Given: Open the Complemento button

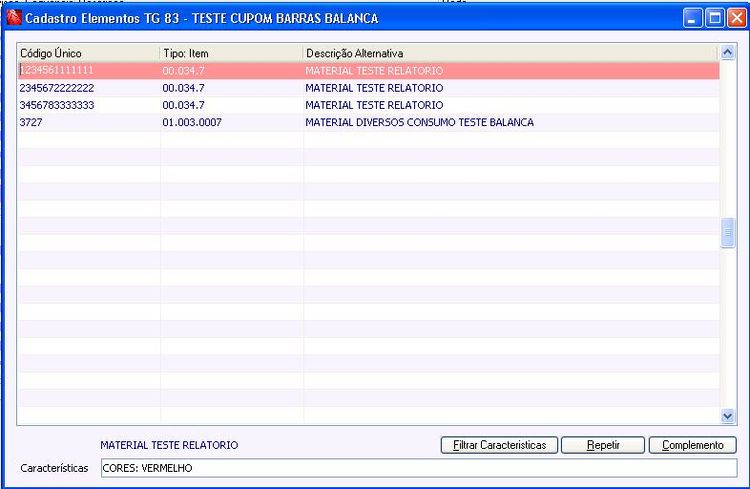Looking at the screenshot, I should 693,445.
